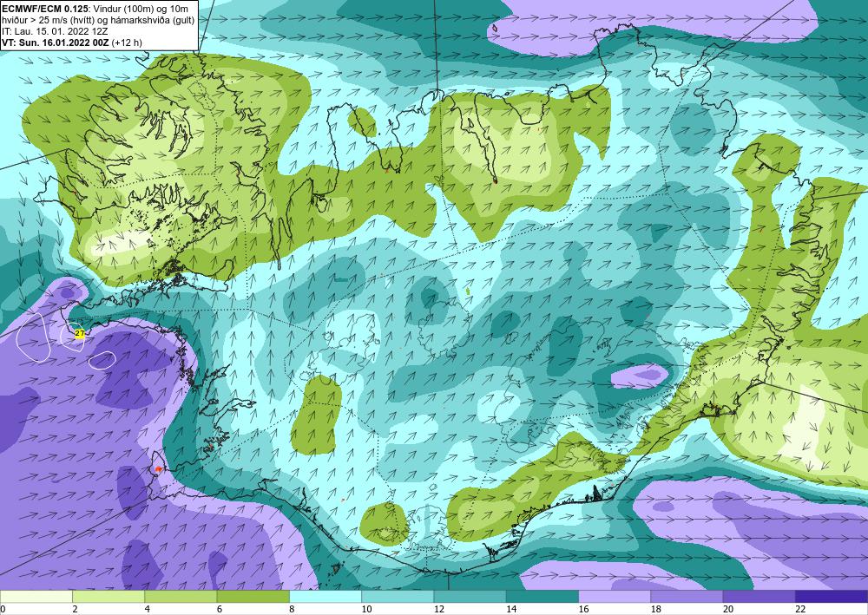Click the legend label '22'
868x615 pixels.
tap(800, 609)
